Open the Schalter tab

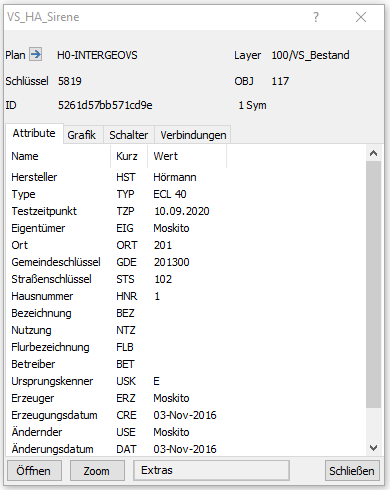(x=129, y=135)
